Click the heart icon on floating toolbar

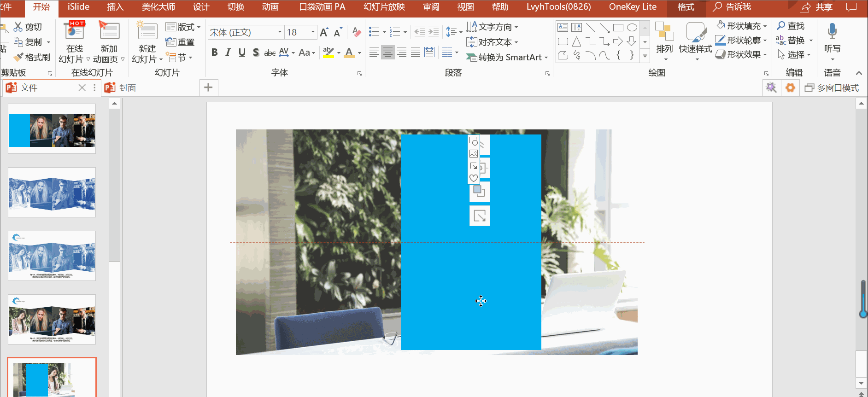point(474,178)
